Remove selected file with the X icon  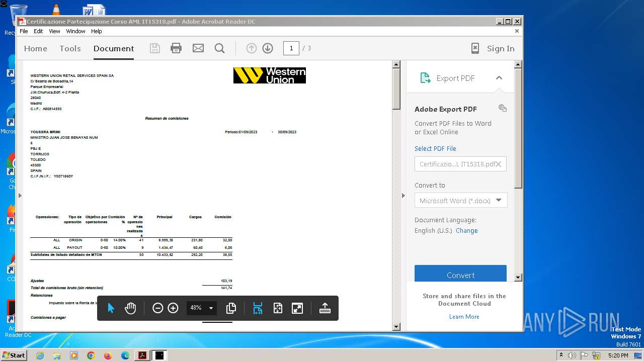[498, 164]
